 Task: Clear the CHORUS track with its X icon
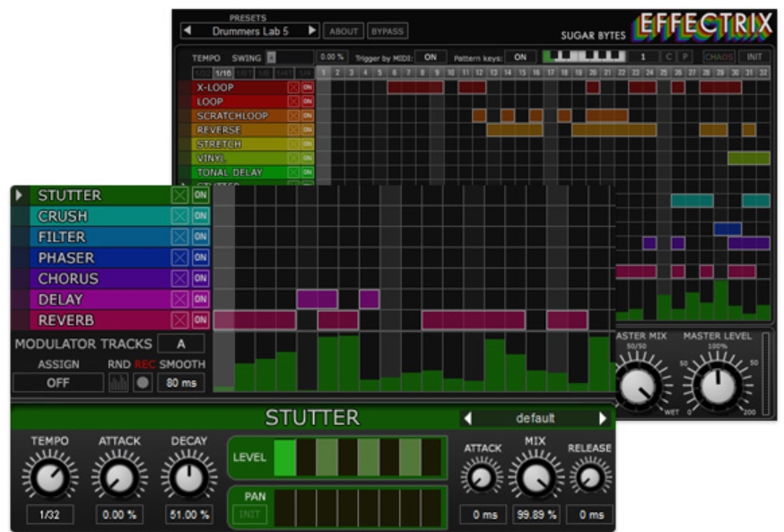[179, 278]
